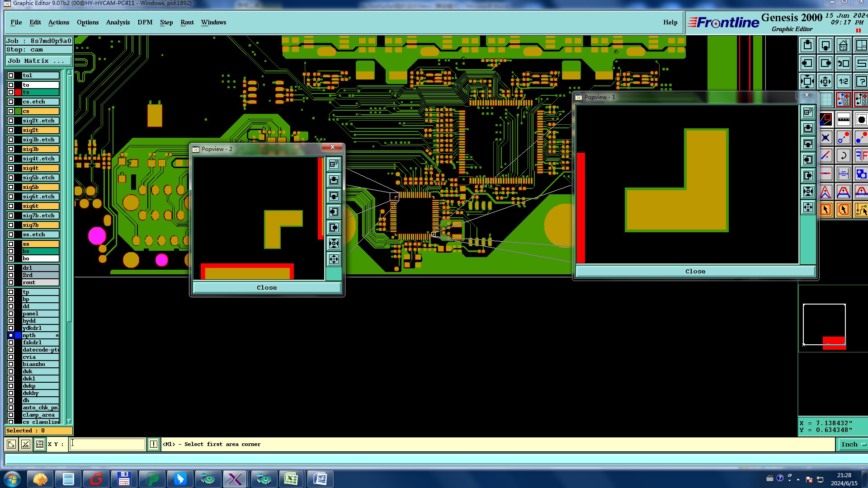Select the measure ruler tool
The height and width of the screenshot is (488, 868).
[x=843, y=120]
